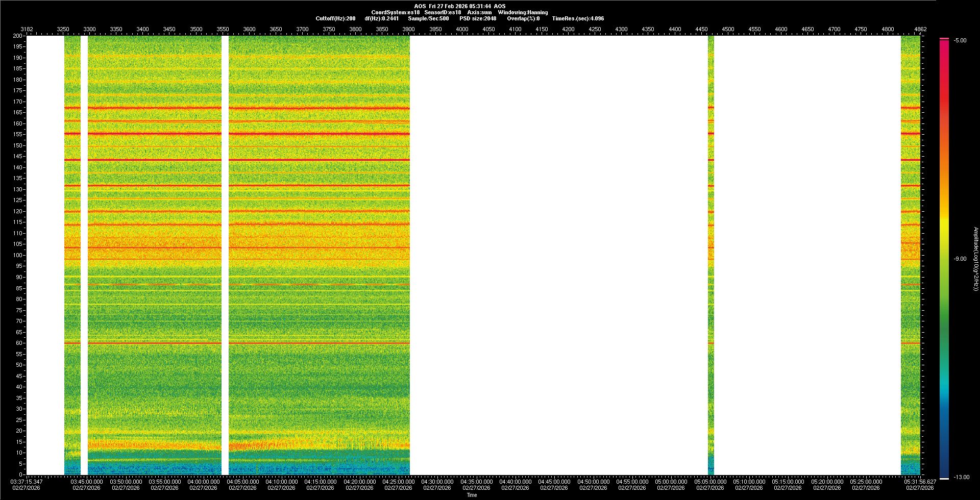The width and height of the screenshot is (980, 500).
Task: Click the CoordSystem:es18 header text
Action: [396, 12]
